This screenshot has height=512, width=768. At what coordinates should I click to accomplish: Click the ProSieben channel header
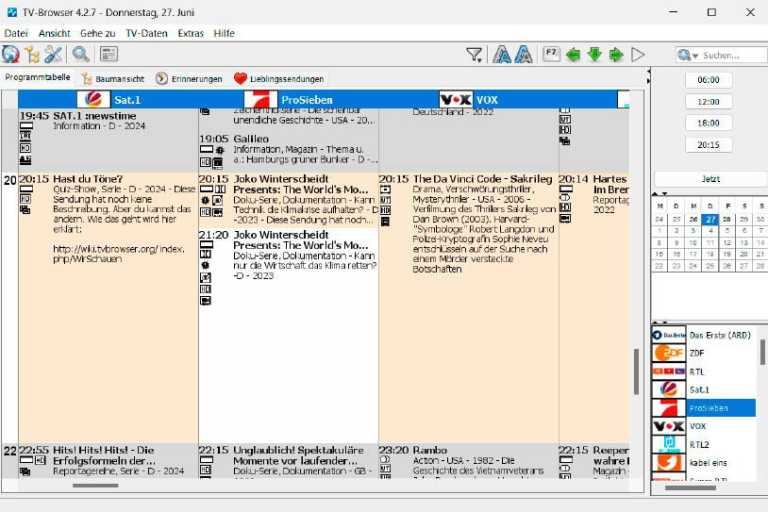pos(288,99)
